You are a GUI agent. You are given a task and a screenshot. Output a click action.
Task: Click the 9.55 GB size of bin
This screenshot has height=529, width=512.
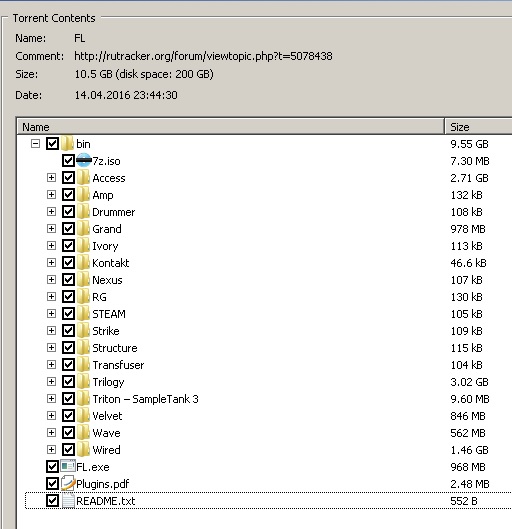[470, 144]
